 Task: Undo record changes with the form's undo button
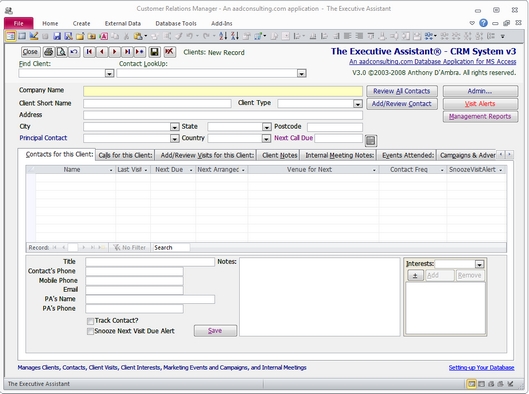click(x=74, y=52)
